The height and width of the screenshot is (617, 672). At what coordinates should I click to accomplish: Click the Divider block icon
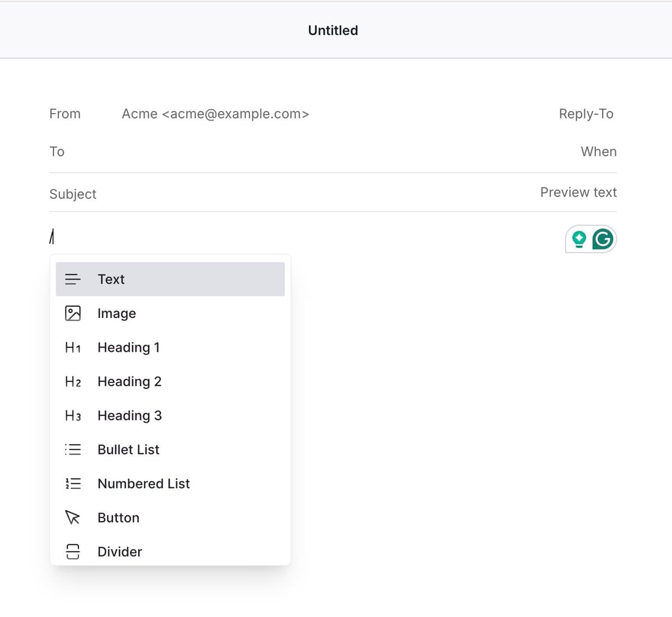[x=73, y=551]
